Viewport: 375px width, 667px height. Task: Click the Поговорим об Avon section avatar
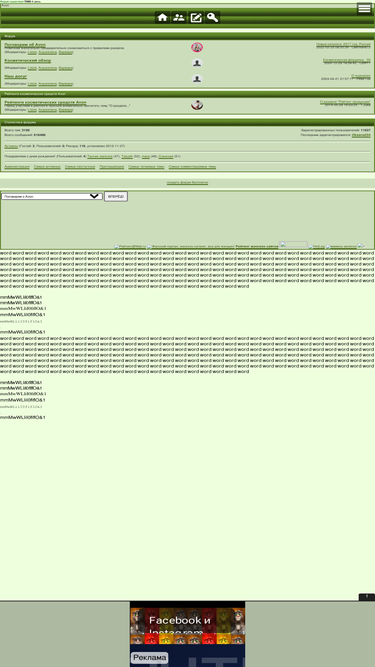point(197,47)
